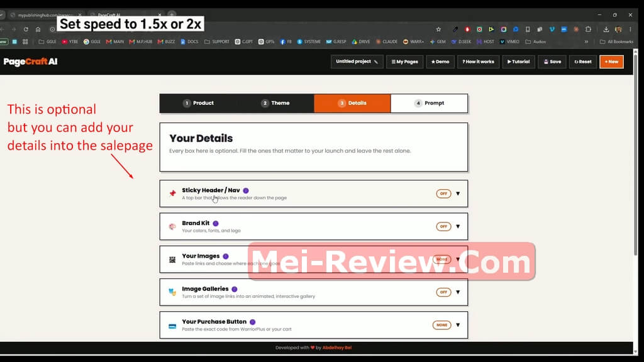Click the How it works button
The width and height of the screenshot is (644, 362).
click(x=478, y=62)
